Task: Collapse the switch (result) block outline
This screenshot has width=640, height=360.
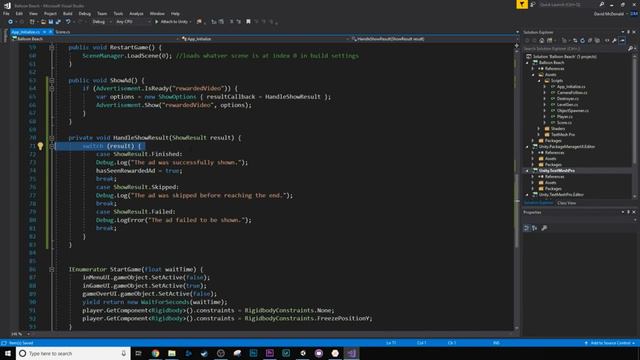Action: pos(51,146)
